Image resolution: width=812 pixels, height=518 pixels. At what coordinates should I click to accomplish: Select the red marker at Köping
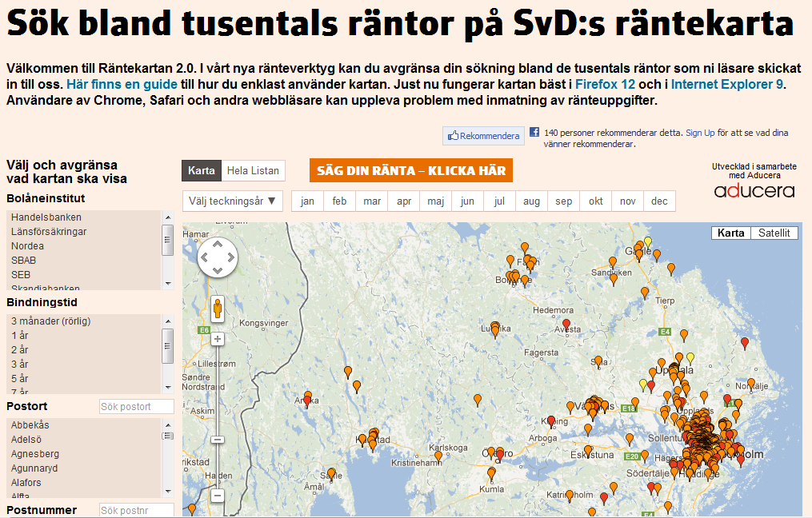coord(551,421)
